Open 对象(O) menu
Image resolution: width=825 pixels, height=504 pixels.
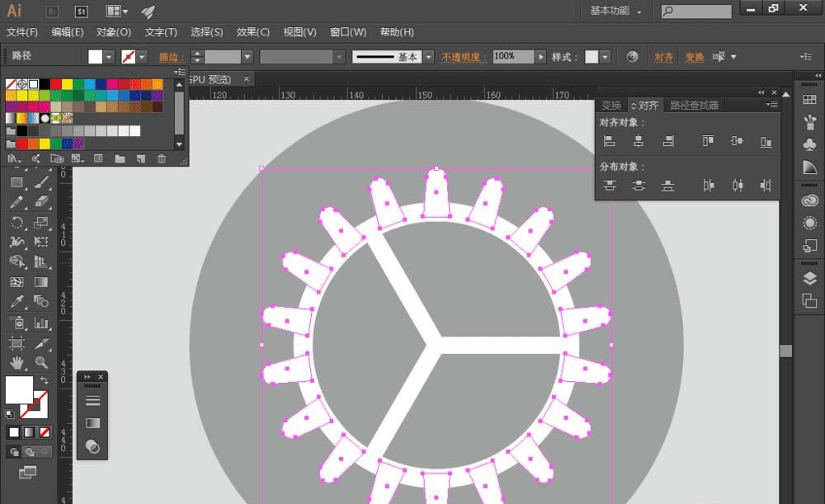[114, 32]
